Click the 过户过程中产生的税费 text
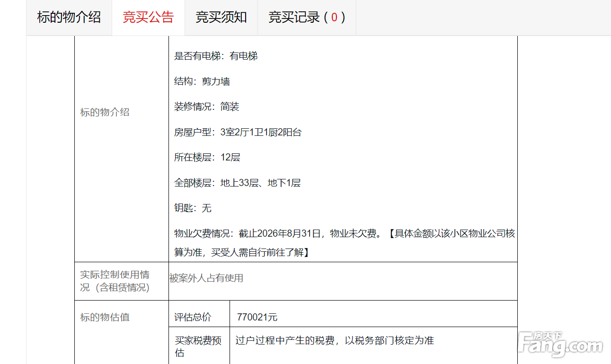 click(x=335, y=340)
